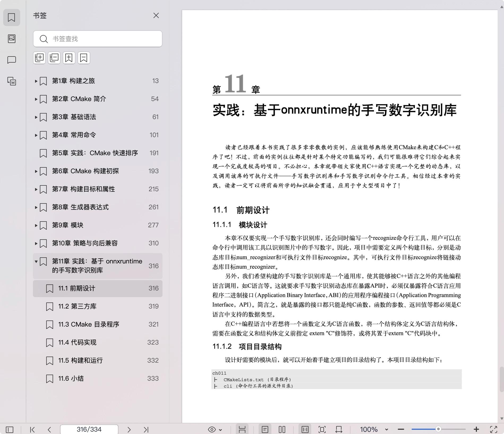Open 第8章 生成器表达式 bookmark title
The height and width of the screenshot is (434, 504).
[80, 207]
